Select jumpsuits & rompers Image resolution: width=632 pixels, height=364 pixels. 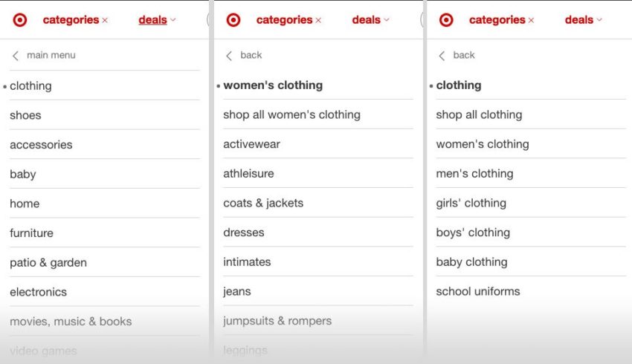277,321
